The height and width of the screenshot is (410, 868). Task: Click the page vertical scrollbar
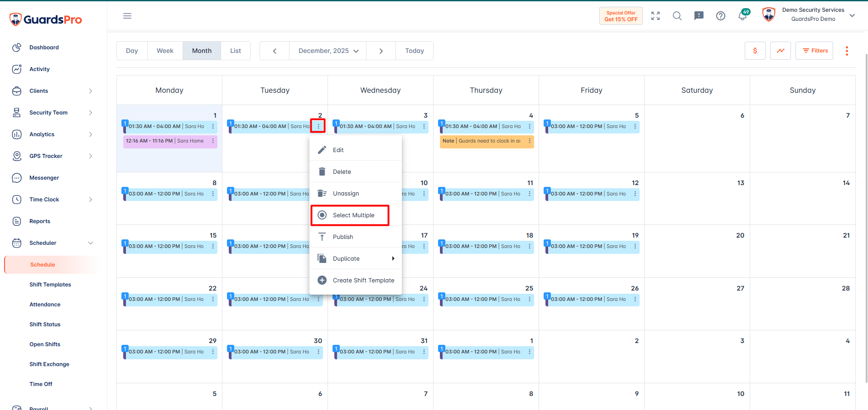(x=866, y=217)
